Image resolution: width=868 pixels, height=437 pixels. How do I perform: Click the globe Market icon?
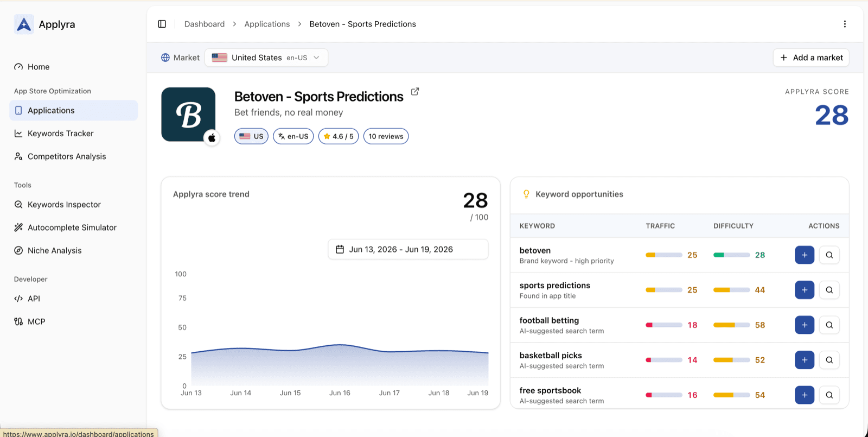[x=165, y=58]
